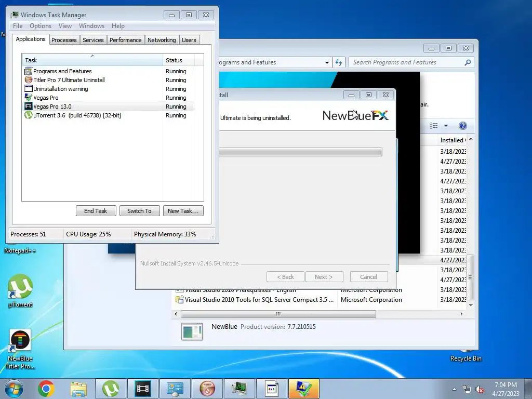Select Vegas Pro 13.0 task row
Viewport: 532px width, 399px height.
109,107
